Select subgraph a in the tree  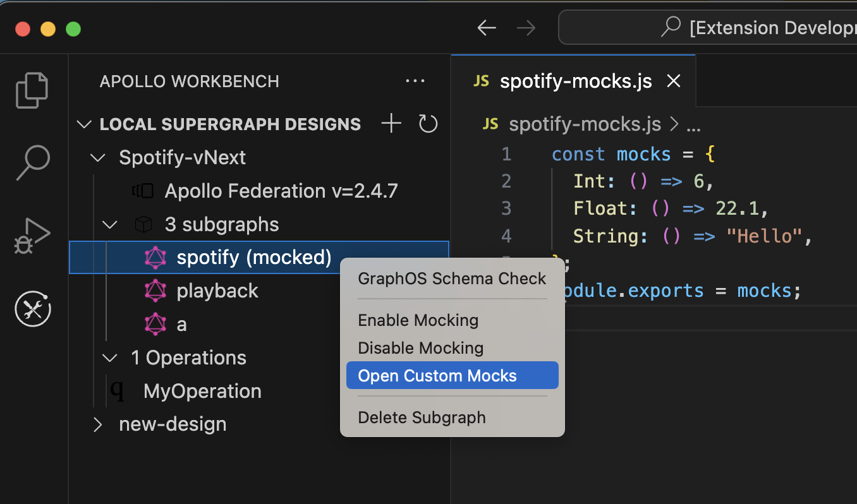[x=259, y=324]
